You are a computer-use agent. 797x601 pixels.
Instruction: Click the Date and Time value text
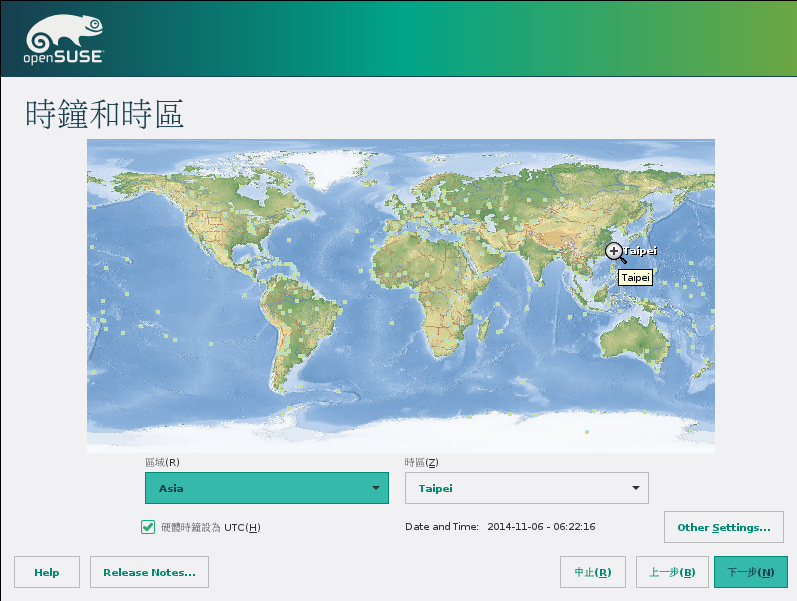click(541, 527)
